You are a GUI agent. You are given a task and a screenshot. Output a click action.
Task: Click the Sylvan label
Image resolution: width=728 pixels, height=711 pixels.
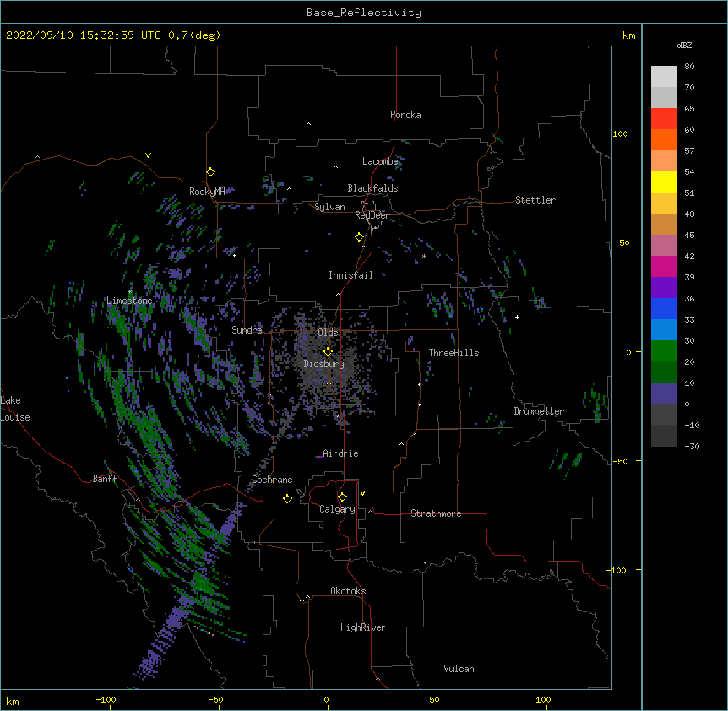(x=329, y=207)
